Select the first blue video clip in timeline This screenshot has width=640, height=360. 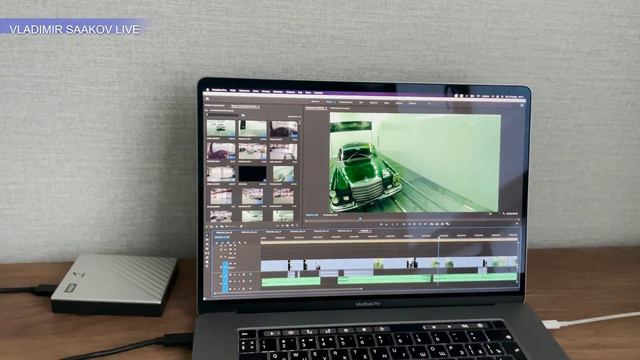point(274,266)
